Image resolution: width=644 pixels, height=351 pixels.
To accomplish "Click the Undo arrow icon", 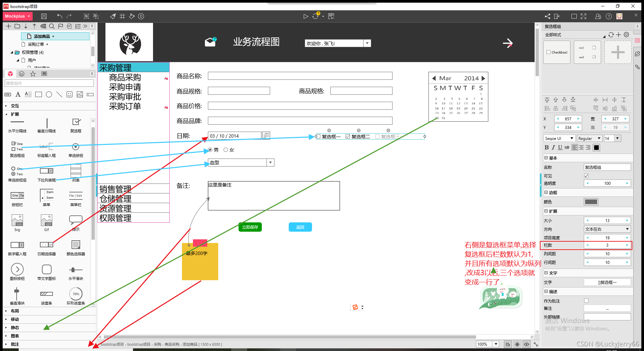I will coord(60,16).
